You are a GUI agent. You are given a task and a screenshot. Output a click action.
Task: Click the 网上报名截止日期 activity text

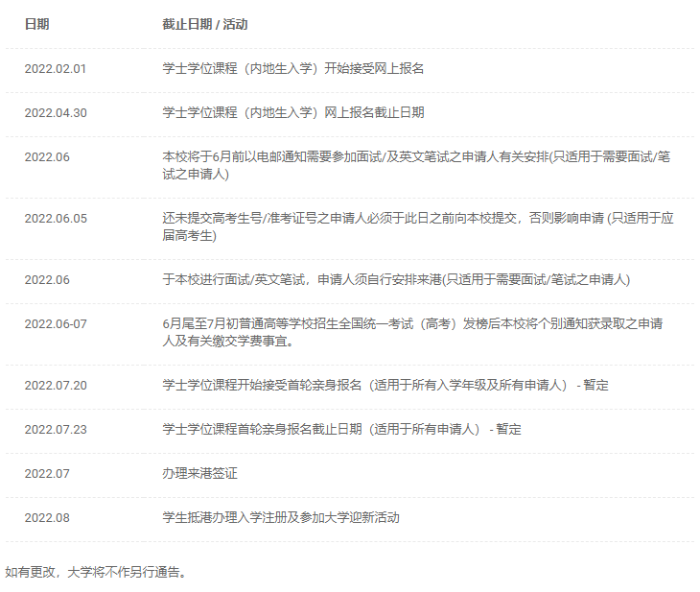pos(293,113)
